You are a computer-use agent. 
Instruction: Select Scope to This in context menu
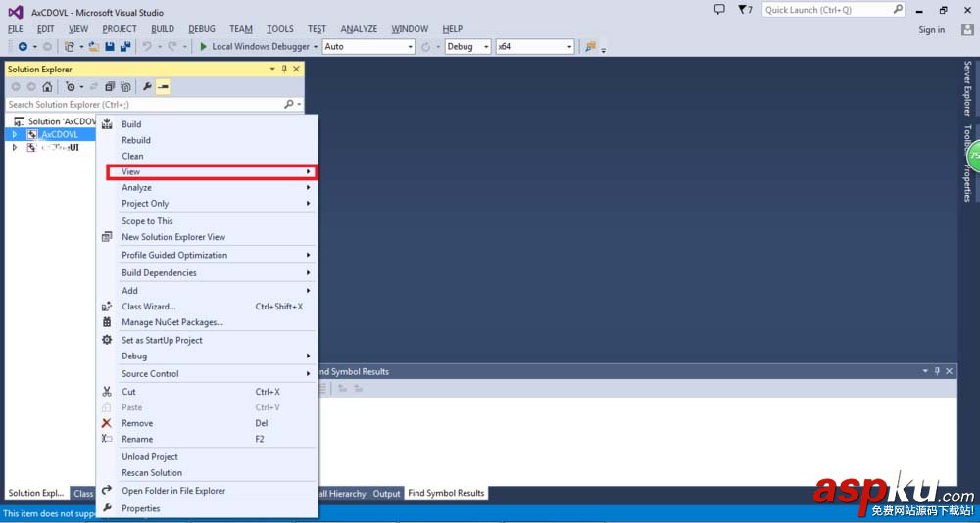pos(208,221)
